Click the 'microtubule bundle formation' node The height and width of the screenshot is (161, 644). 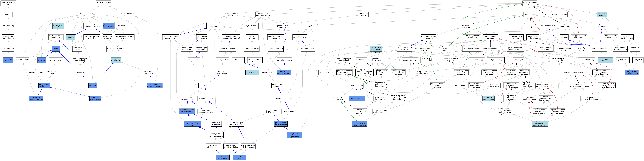pos(494,86)
